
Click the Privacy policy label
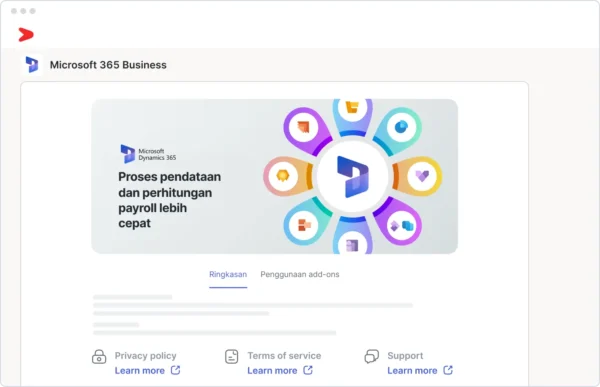(x=145, y=356)
